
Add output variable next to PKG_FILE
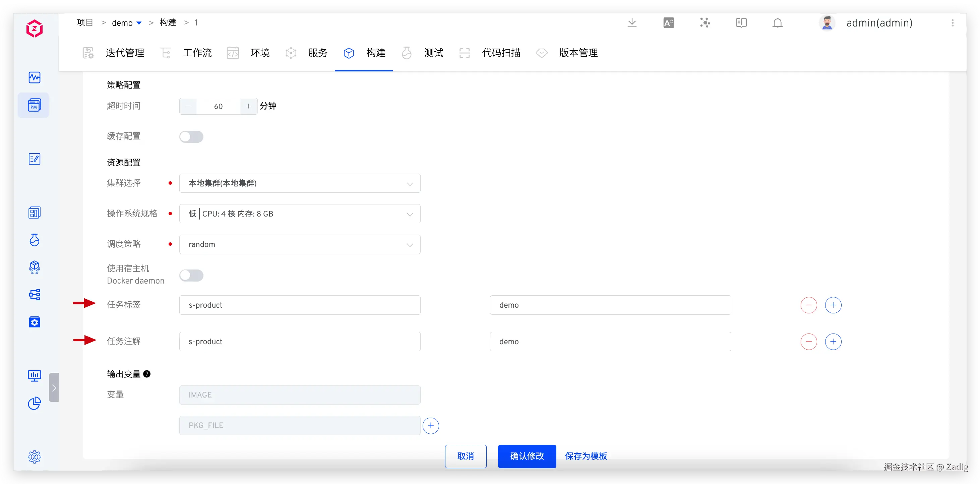(431, 425)
